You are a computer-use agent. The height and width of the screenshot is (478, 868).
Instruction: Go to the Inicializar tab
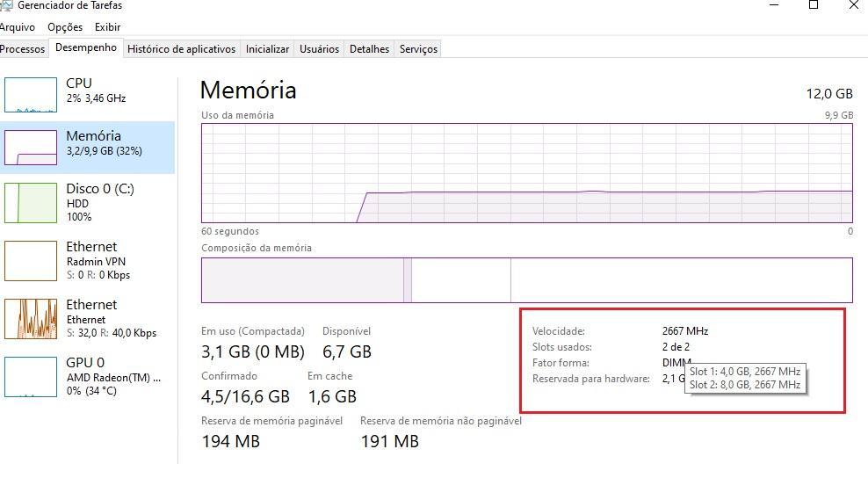(x=267, y=48)
